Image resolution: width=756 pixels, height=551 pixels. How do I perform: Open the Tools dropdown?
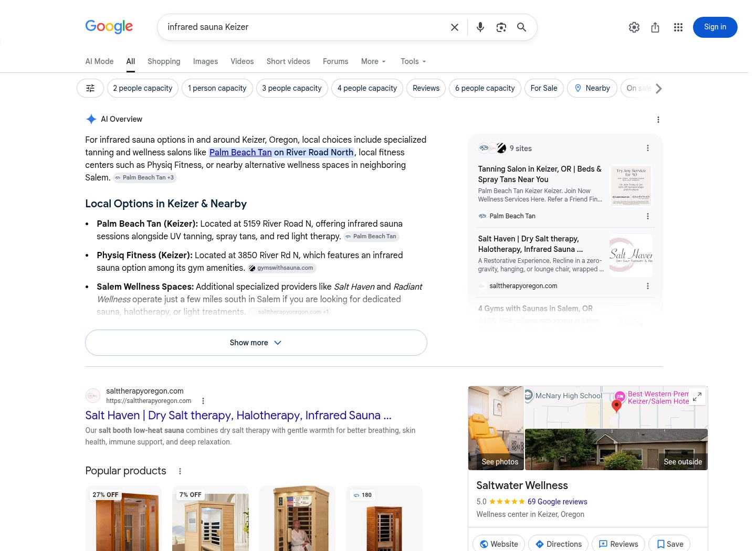[413, 61]
